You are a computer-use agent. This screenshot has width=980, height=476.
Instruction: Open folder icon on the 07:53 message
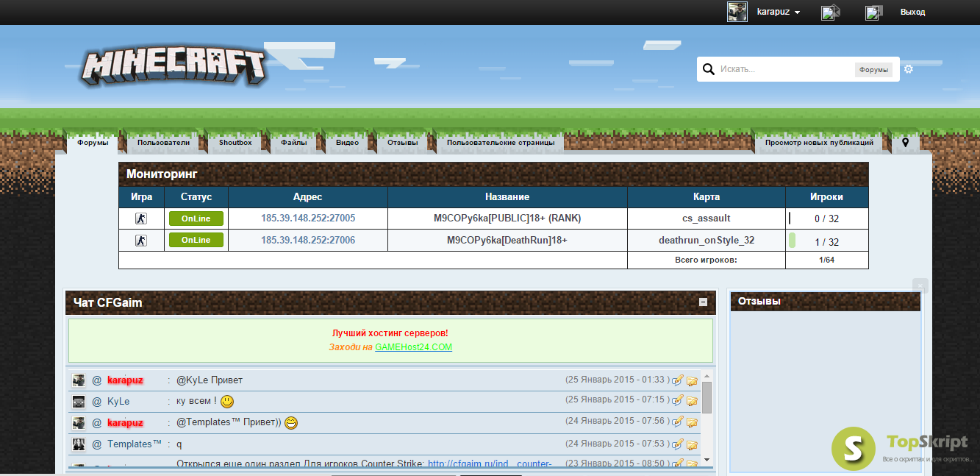click(692, 444)
